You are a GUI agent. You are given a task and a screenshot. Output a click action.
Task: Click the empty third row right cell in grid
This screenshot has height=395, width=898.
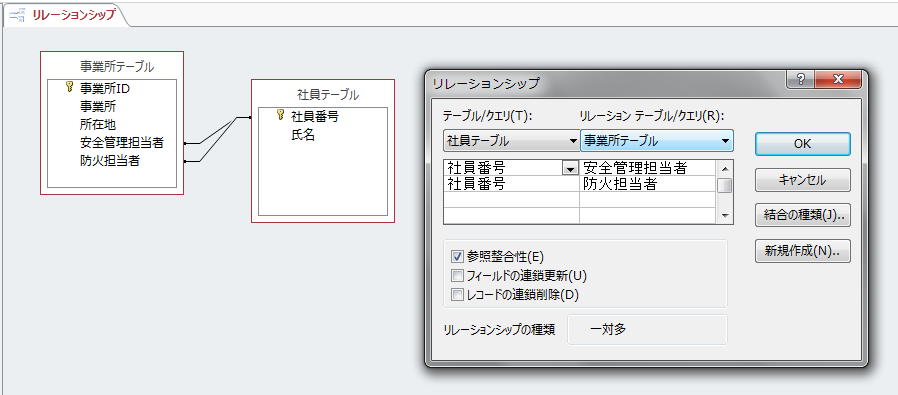648,199
